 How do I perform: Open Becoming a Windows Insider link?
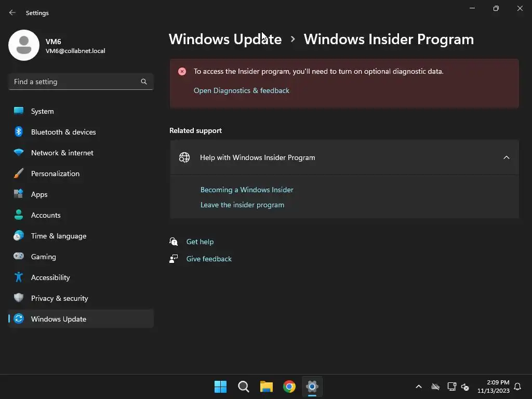[247, 190]
